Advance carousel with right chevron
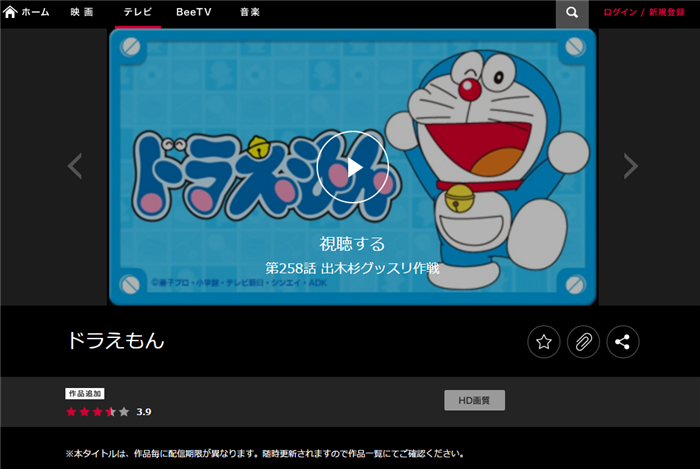Image resolution: width=700 pixels, height=469 pixels. coord(630,166)
